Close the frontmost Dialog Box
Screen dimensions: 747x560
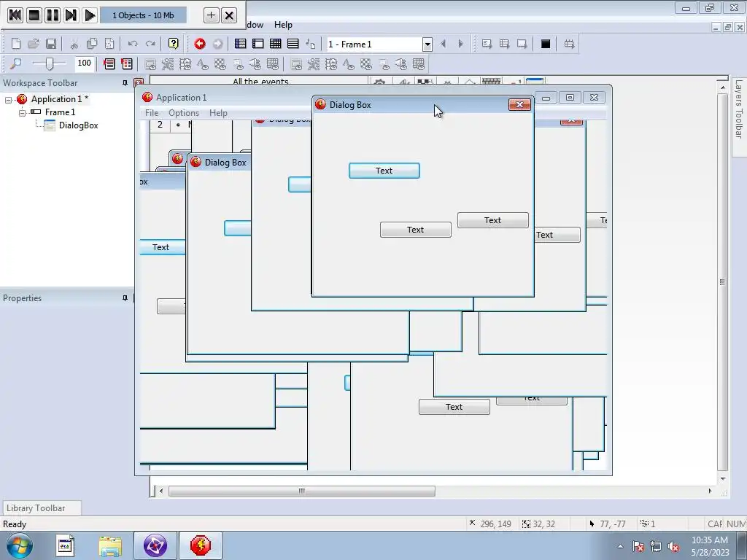(x=519, y=104)
